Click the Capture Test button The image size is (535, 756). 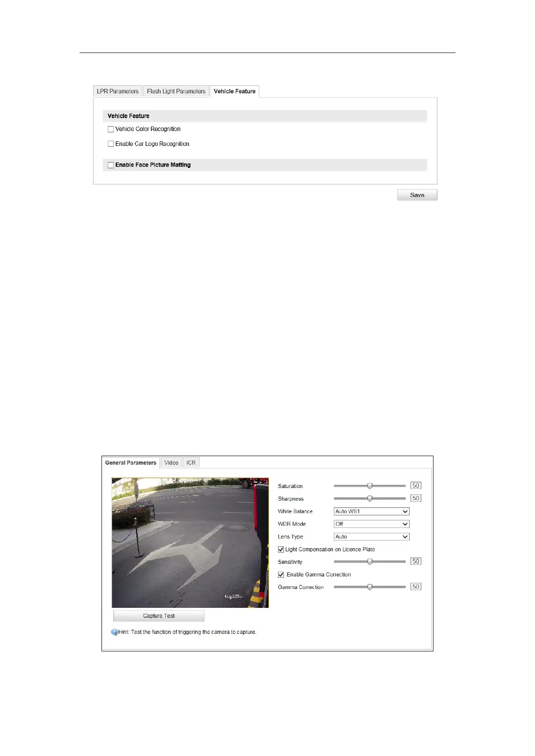(159, 616)
